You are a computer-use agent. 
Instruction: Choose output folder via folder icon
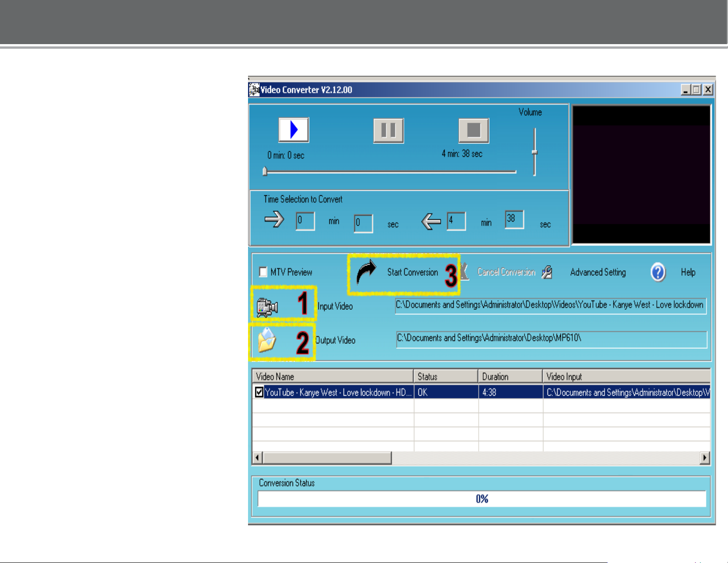click(x=267, y=341)
